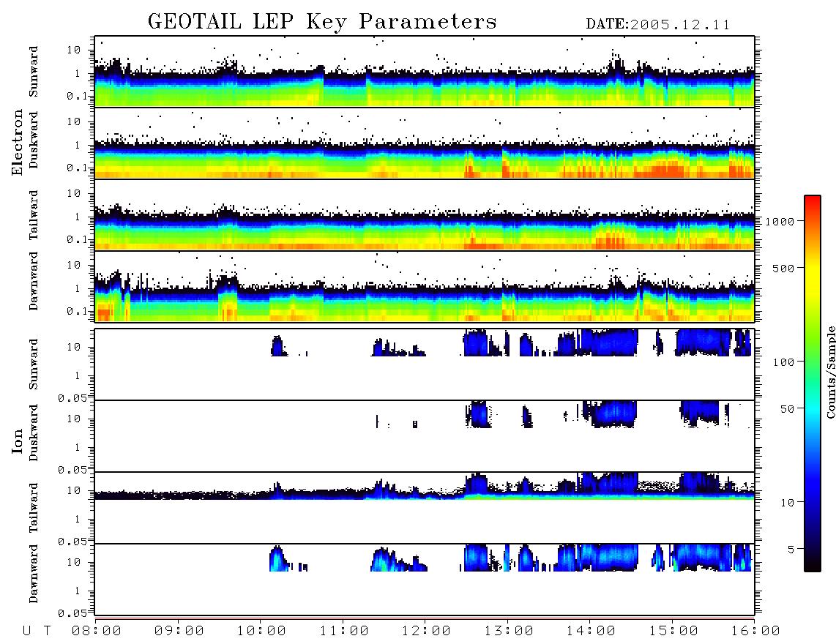Viewport: 836px width, 644px height.
Task: Click the '08:00' time axis label
Action: (x=97, y=632)
